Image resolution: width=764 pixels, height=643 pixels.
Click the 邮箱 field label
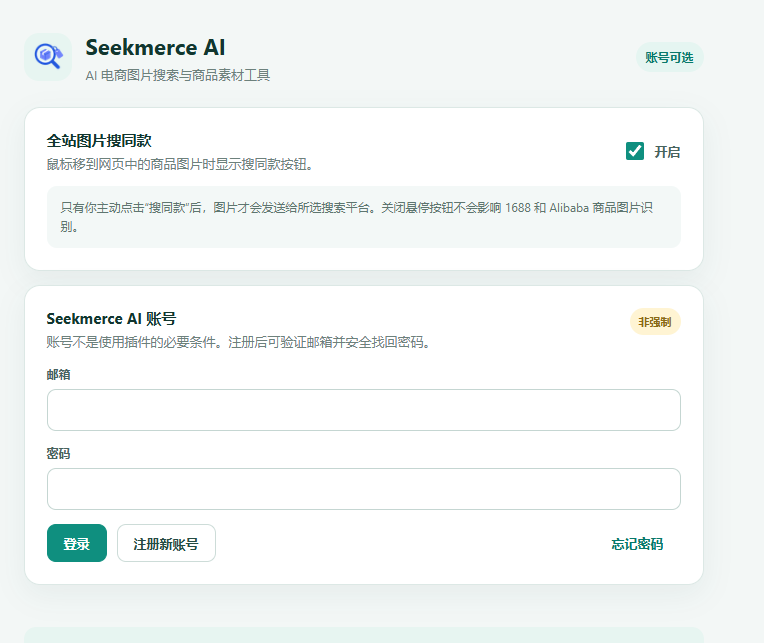click(x=58, y=374)
